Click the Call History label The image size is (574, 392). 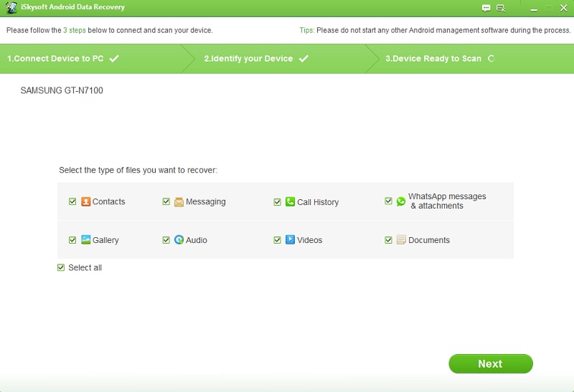point(318,202)
